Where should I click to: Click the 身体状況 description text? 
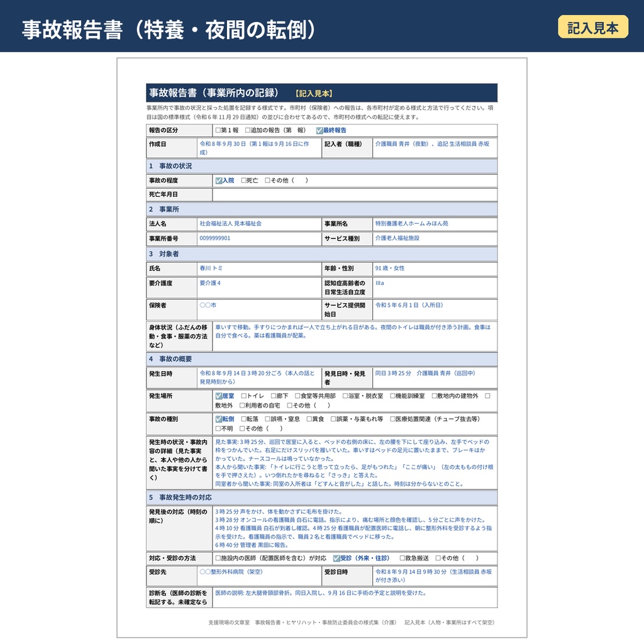(x=353, y=331)
